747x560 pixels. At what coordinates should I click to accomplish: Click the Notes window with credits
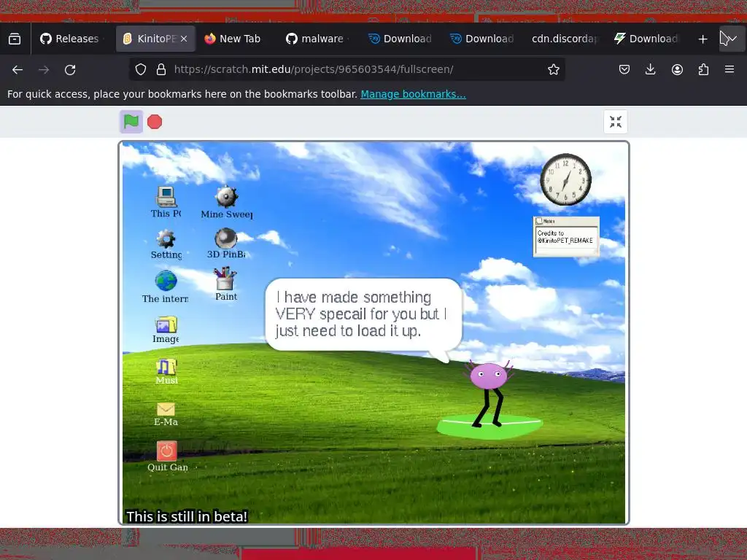[x=566, y=237]
